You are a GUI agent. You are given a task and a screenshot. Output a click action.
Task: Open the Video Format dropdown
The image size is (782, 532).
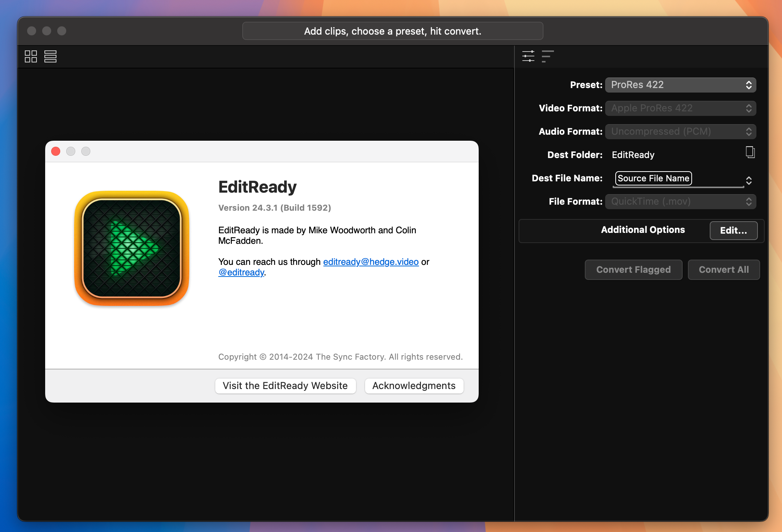pyautogui.click(x=680, y=108)
